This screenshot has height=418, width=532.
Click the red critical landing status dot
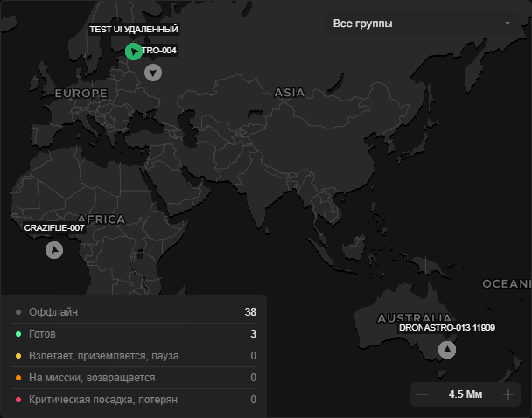(x=17, y=400)
